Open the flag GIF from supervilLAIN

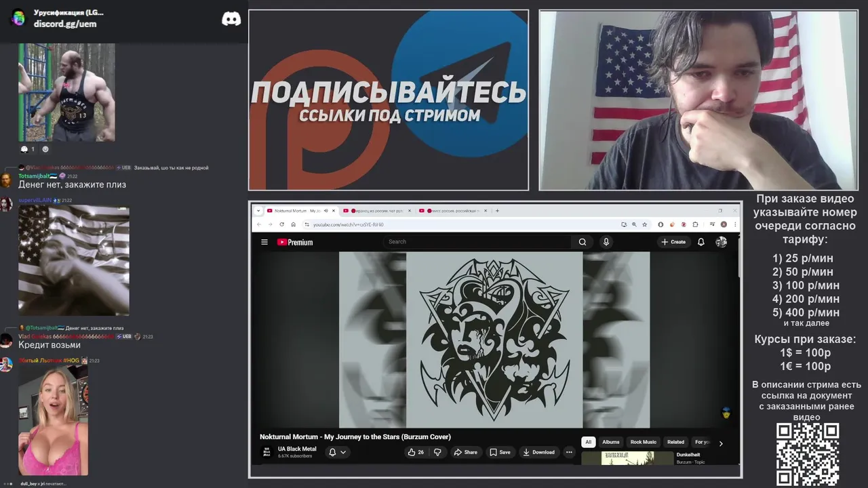pyautogui.click(x=74, y=261)
